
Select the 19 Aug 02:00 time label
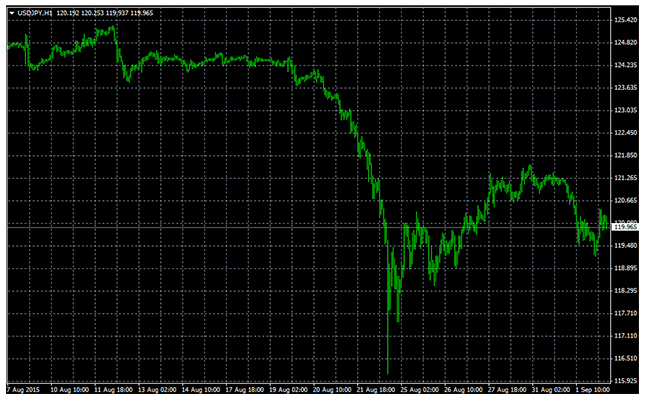(x=289, y=390)
